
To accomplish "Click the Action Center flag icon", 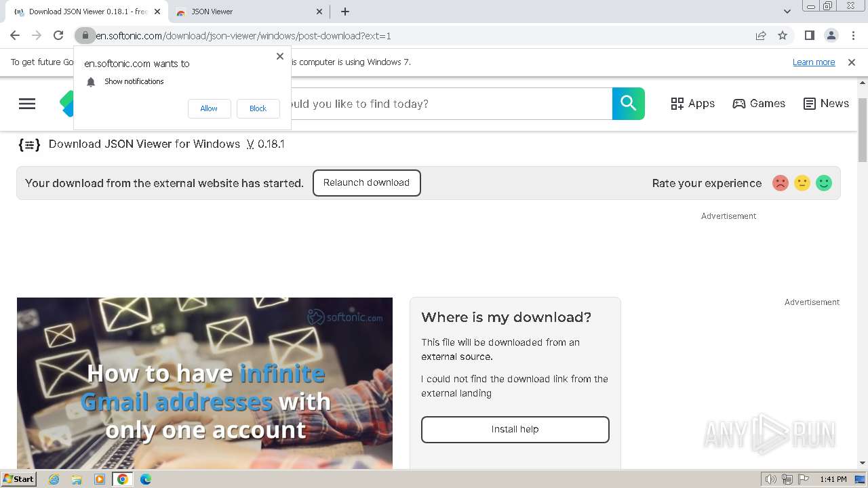I will click(x=802, y=479).
